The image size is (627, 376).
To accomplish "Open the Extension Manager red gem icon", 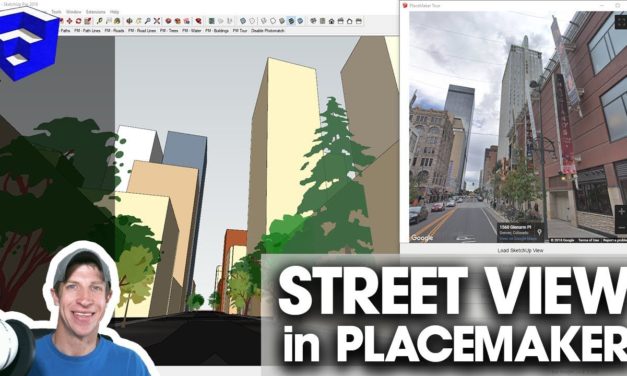I will coord(198,21).
